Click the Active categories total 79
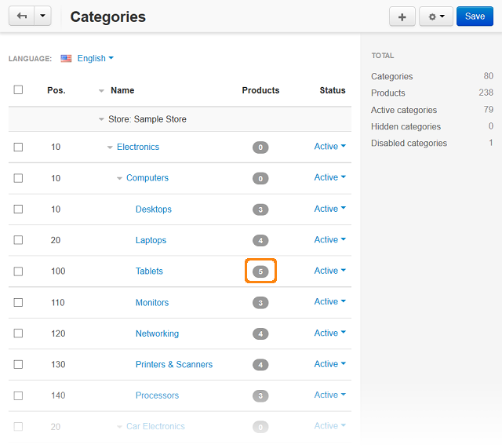502x448 pixels. 488,110
